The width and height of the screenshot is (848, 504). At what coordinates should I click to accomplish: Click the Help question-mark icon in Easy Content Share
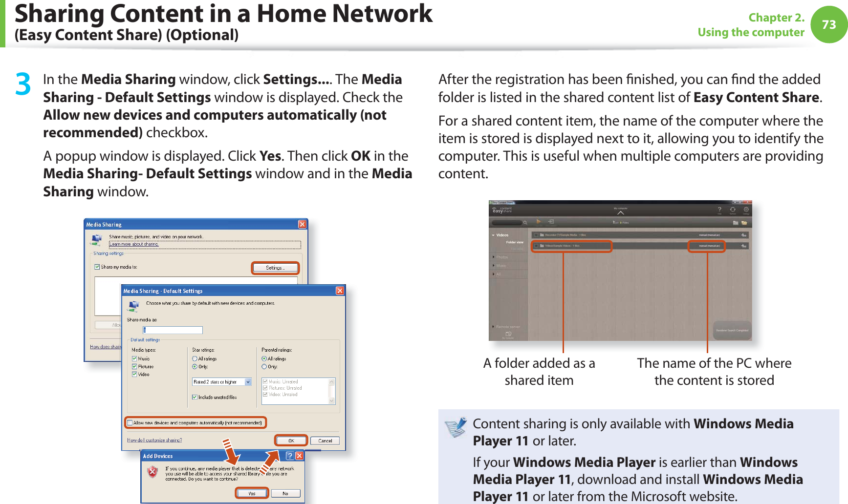coord(719,210)
